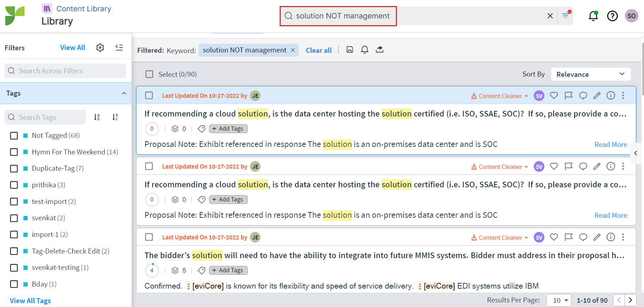Open more options menu on second result
The height and width of the screenshot is (307, 644).
(x=623, y=166)
